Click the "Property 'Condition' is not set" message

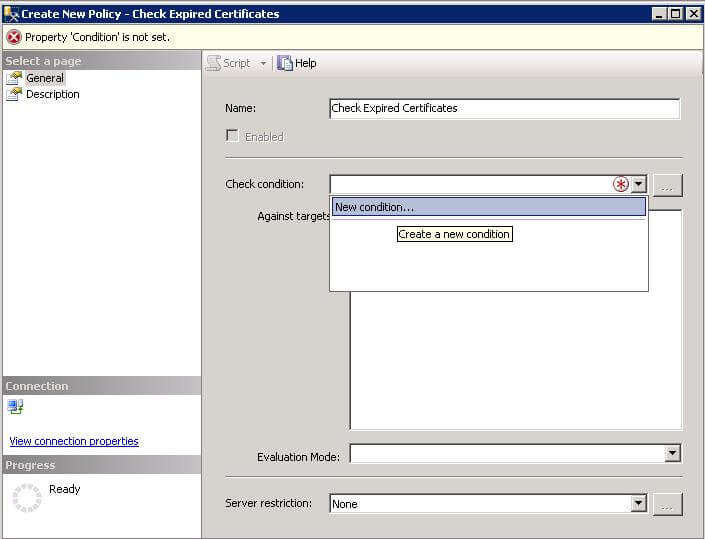98,37
